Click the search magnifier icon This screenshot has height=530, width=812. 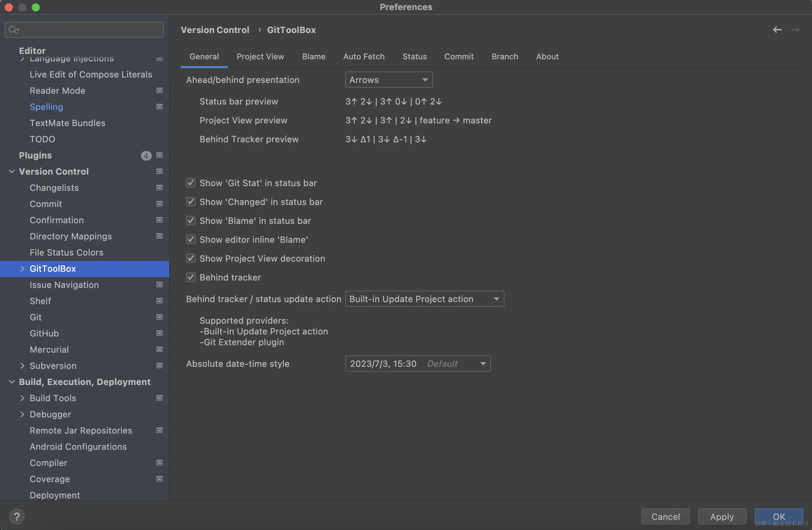pyautogui.click(x=13, y=30)
